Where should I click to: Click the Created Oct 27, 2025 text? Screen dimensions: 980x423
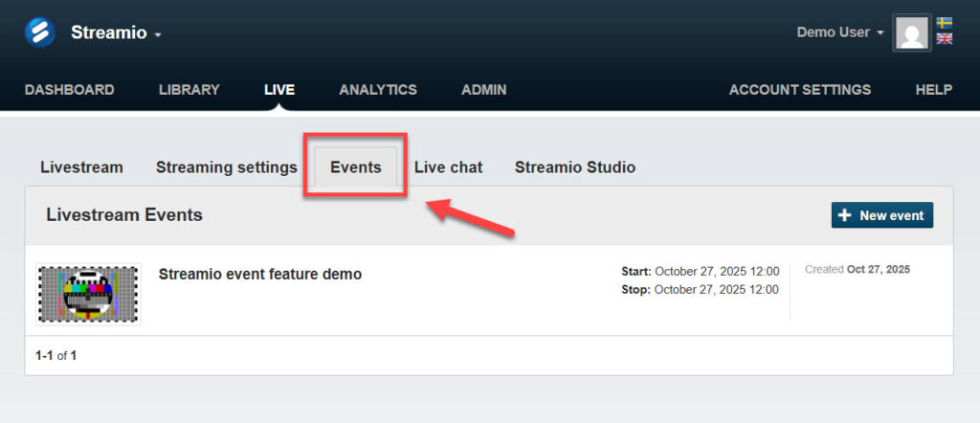[857, 270]
